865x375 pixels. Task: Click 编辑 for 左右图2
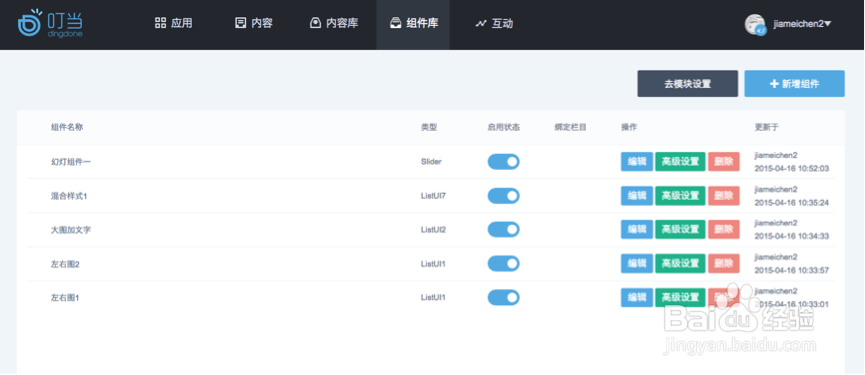coord(637,264)
